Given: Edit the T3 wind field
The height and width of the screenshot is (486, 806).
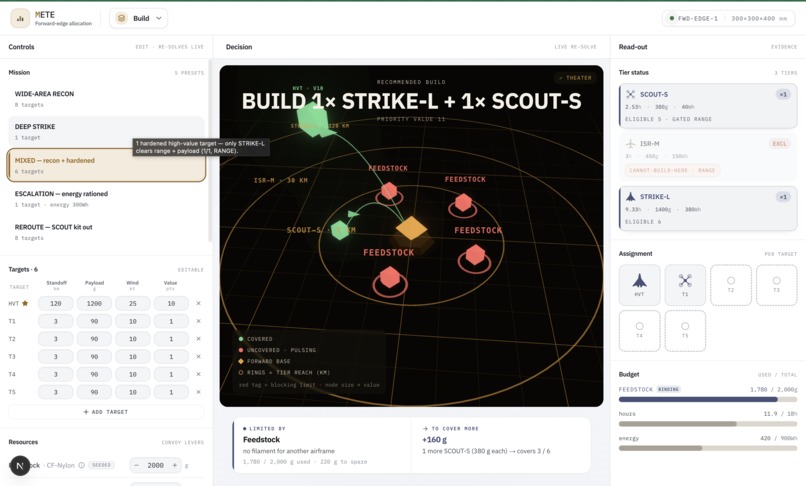Looking at the screenshot, I should tap(133, 356).
